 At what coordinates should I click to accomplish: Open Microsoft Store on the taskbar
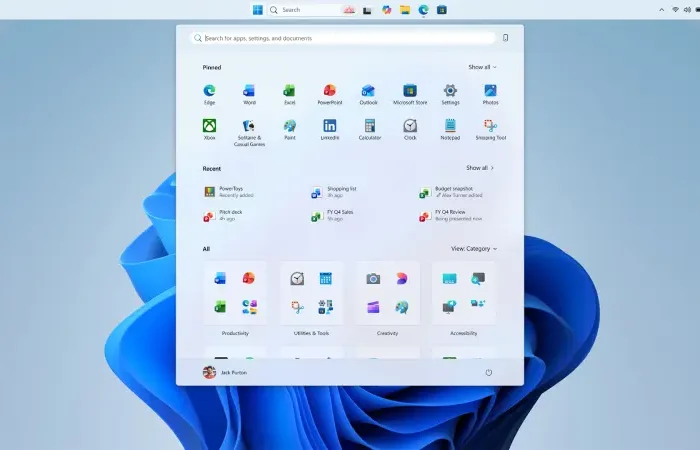click(442, 9)
